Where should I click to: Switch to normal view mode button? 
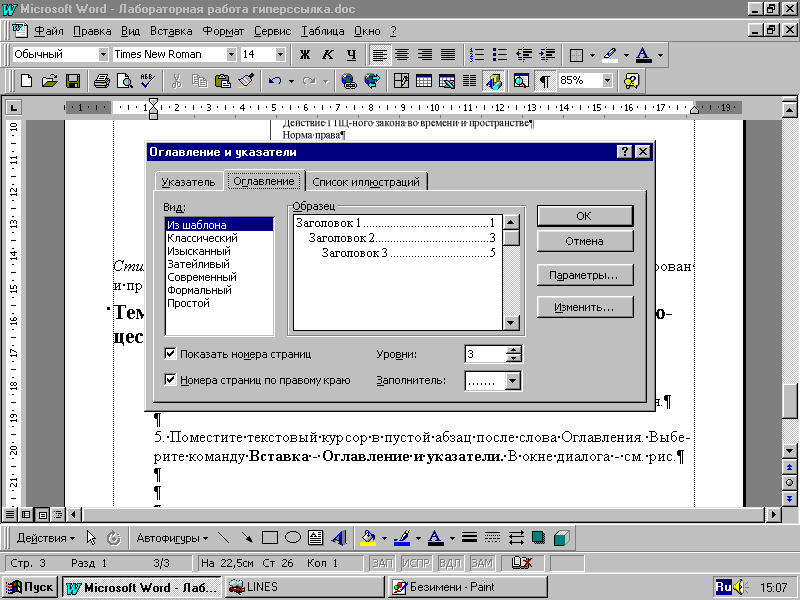10,514
